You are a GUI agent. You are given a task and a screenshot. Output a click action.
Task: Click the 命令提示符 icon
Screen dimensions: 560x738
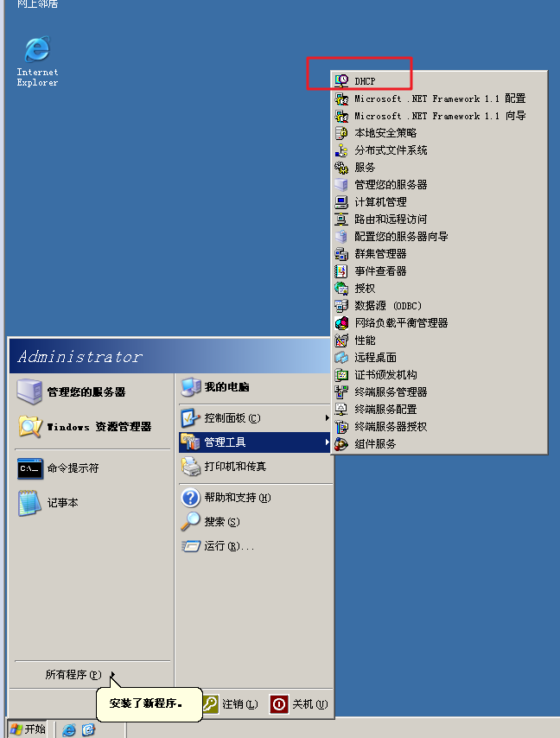tap(30, 468)
